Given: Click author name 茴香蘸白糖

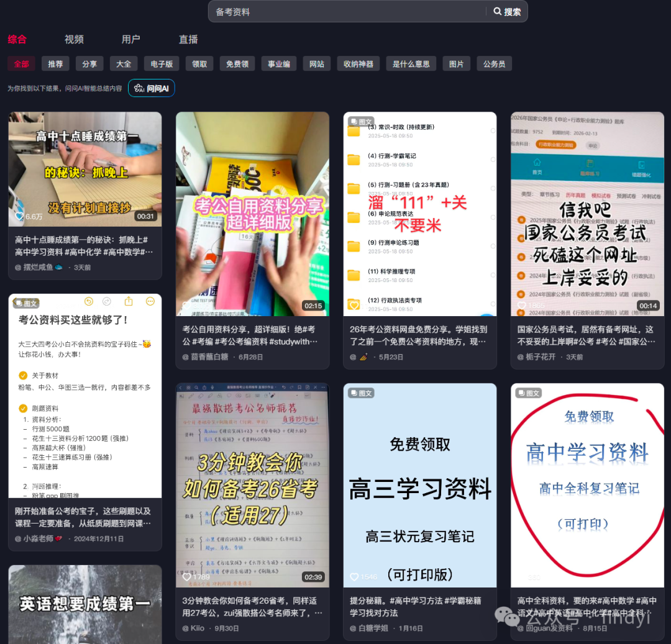Looking at the screenshot, I should (x=210, y=356).
